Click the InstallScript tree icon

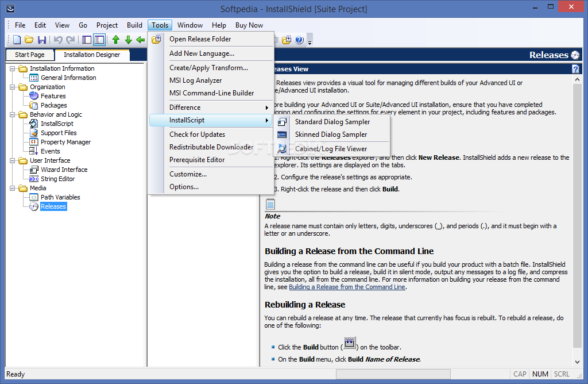(x=34, y=124)
